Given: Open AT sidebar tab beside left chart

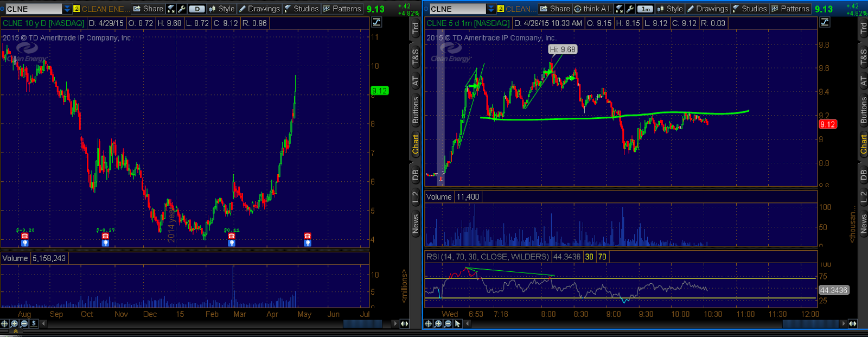Looking at the screenshot, I should [416, 81].
